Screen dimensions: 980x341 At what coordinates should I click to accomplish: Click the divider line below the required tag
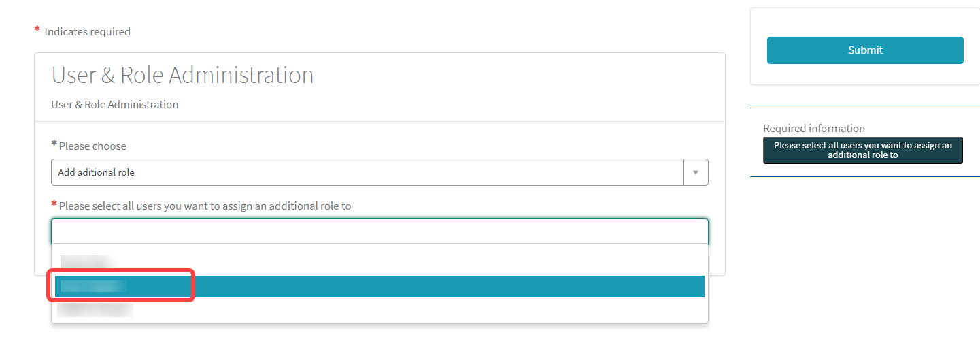click(864, 176)
